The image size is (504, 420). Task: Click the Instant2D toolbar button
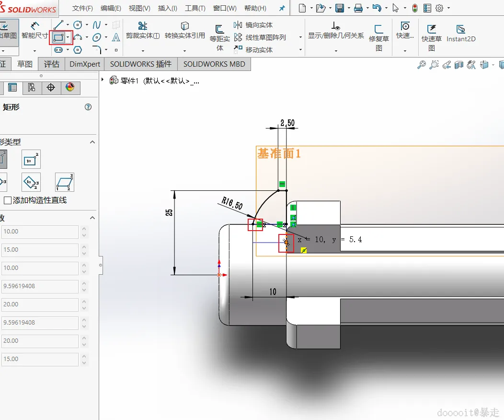461,34
